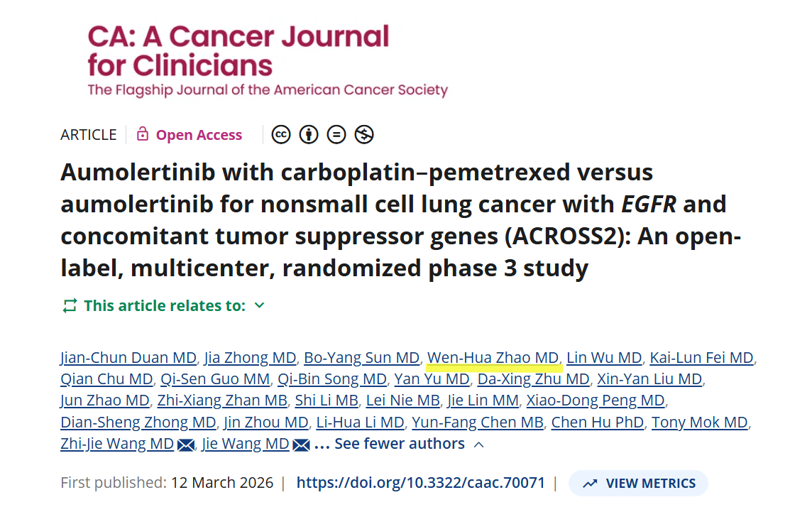812x512 pixels.
Task: Select author Xiao-Dong Peng MD
Action: click(x=595, y=401)
